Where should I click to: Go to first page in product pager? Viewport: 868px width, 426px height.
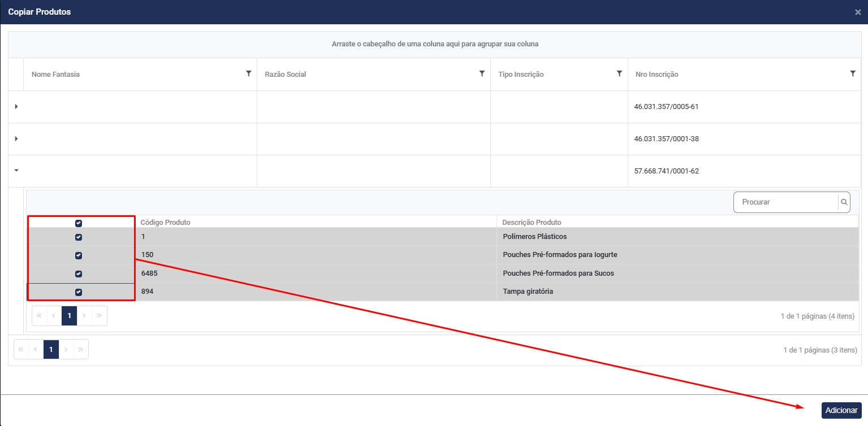tap(40, 316)
